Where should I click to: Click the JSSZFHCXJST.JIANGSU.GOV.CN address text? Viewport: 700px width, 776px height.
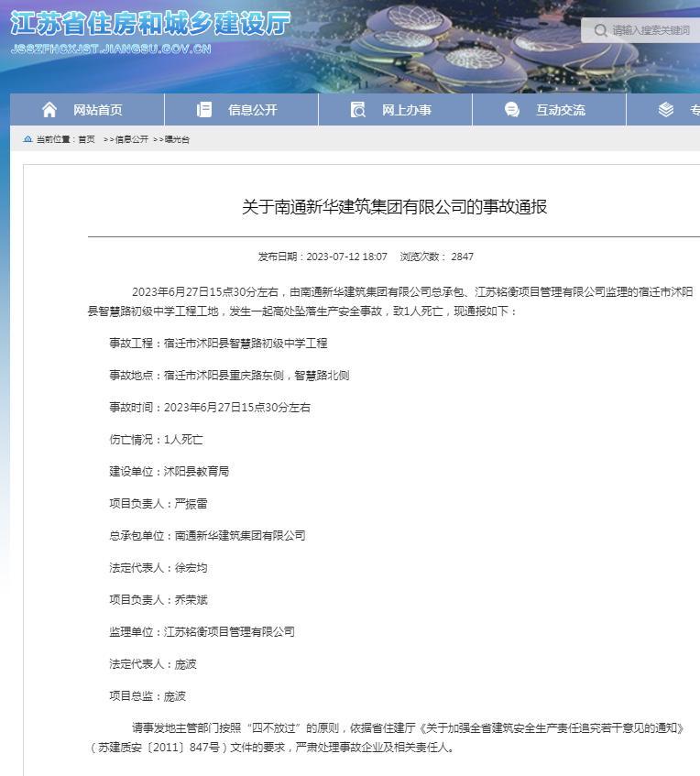[111, 49]
